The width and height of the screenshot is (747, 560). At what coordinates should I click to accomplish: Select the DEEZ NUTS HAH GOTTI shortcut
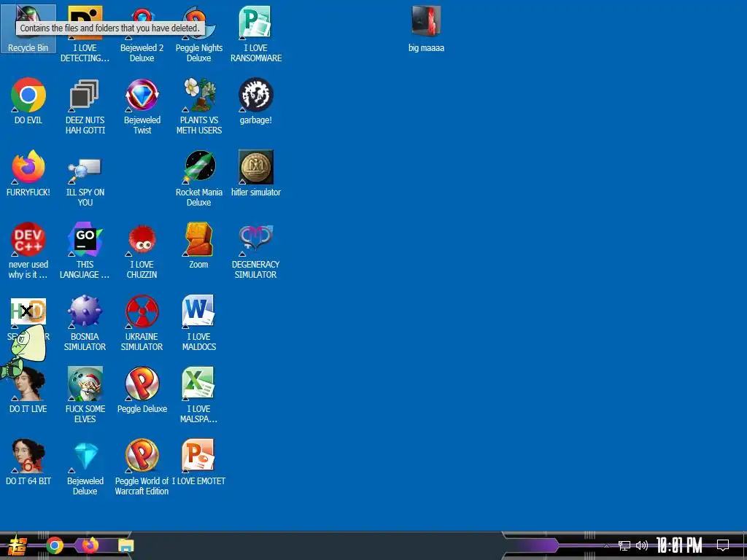pos(85,106)
